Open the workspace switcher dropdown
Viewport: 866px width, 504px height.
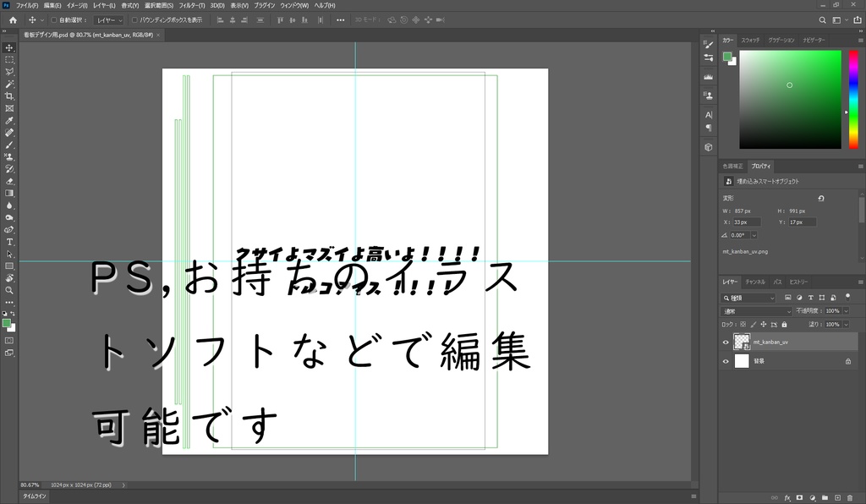[840, 20]
